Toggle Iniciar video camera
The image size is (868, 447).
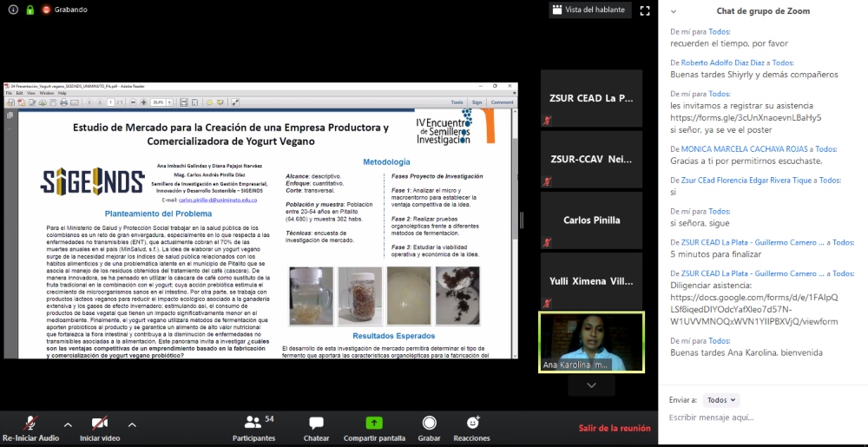[100, 428]
